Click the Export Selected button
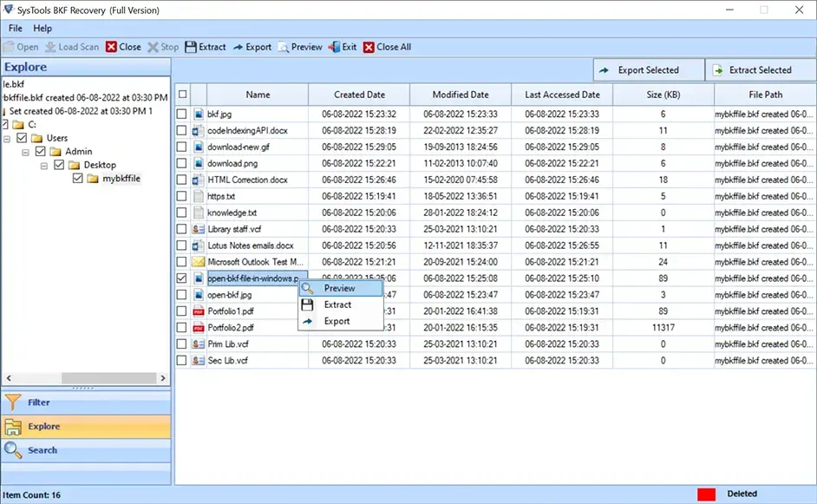 (x=649, y=70)
